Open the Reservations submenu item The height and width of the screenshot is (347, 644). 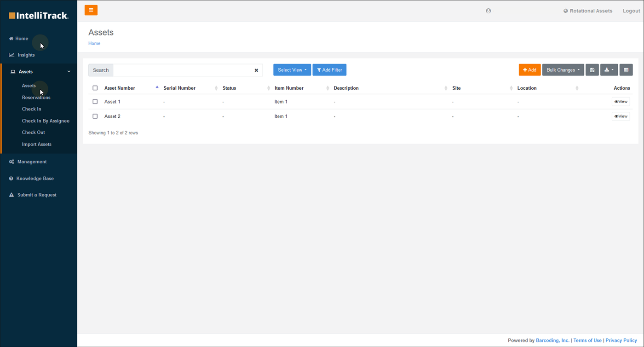point(36,98)
